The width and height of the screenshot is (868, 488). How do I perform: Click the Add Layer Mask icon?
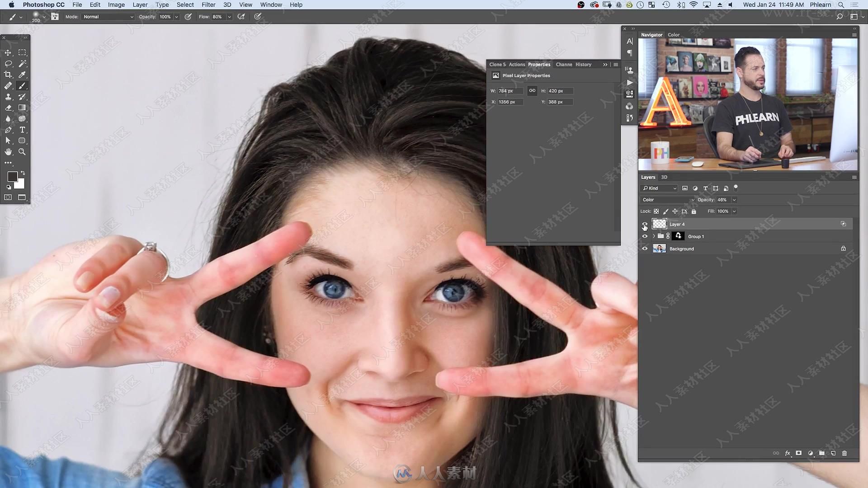pos(799,455)
